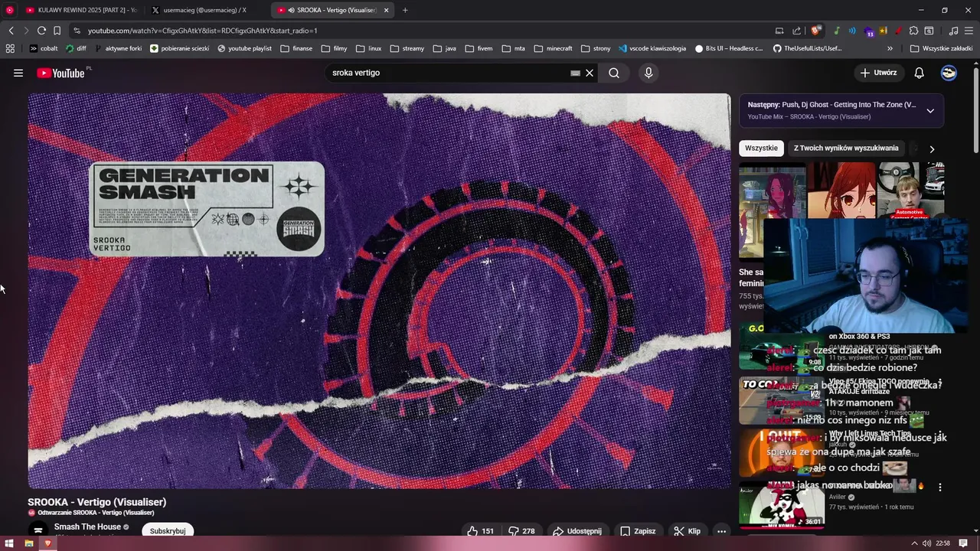Open the taskbar volume speaker icon

tap(927, 543)
